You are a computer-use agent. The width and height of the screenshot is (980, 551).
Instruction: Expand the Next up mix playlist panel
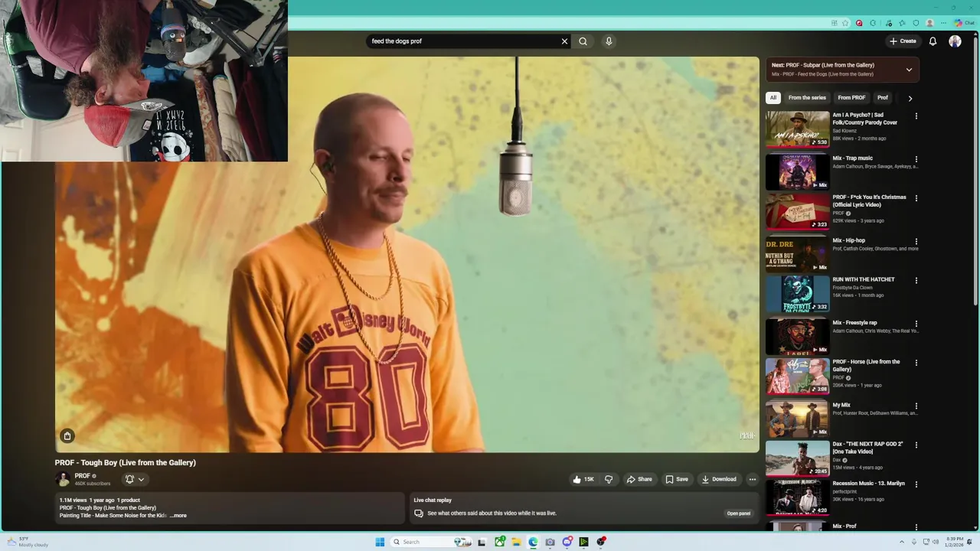909,70
